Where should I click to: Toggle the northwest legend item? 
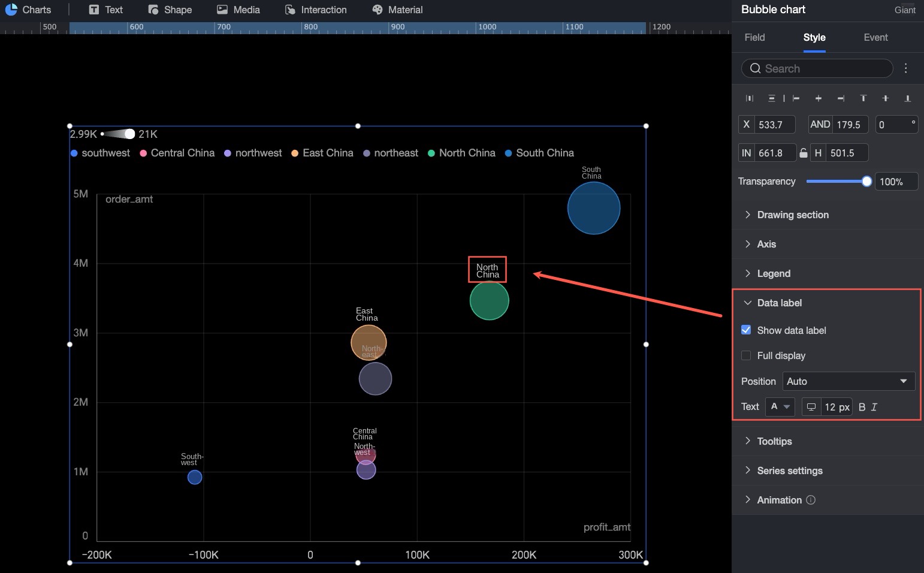(x=253, y=153)
